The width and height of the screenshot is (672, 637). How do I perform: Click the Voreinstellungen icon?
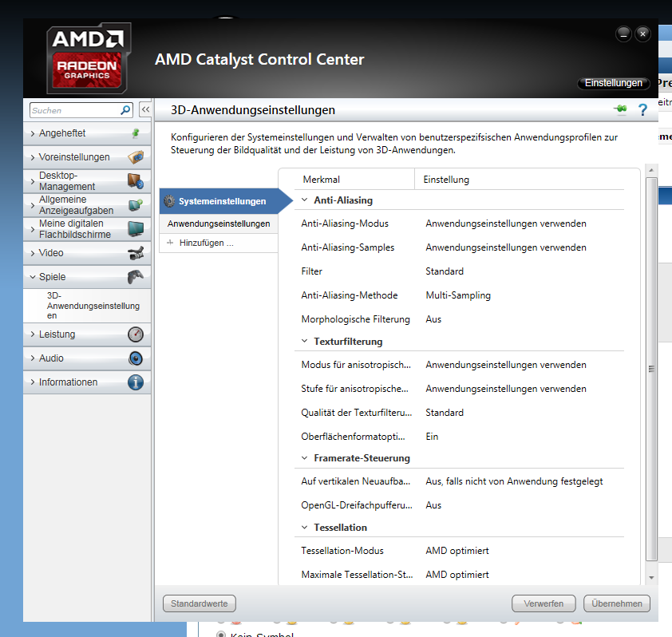[136, 157]
